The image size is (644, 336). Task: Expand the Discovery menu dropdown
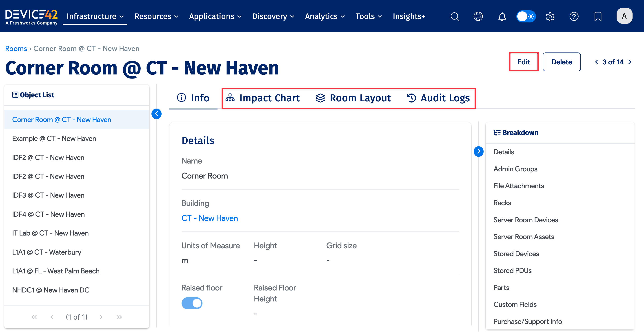(x=273, y=16)
